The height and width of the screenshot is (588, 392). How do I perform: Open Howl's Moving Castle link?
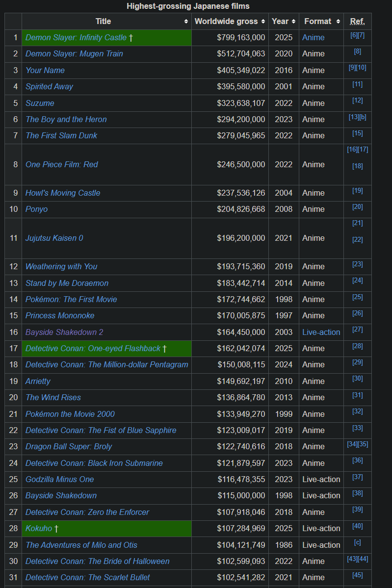[x=63, y=193]
